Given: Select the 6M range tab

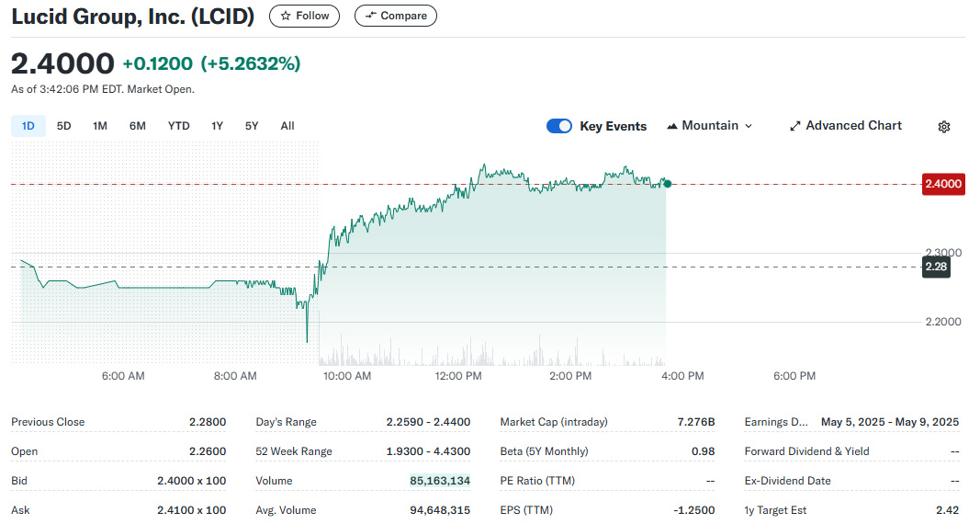Looking at the screenshot, I should pos(138,126).
